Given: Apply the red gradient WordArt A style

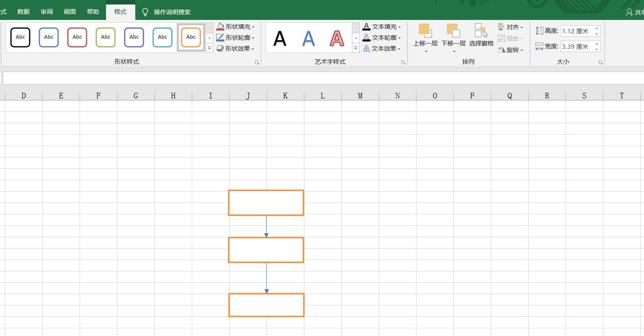Looking at the screenshot, I should pyautogui.click(x=336, y=39).
